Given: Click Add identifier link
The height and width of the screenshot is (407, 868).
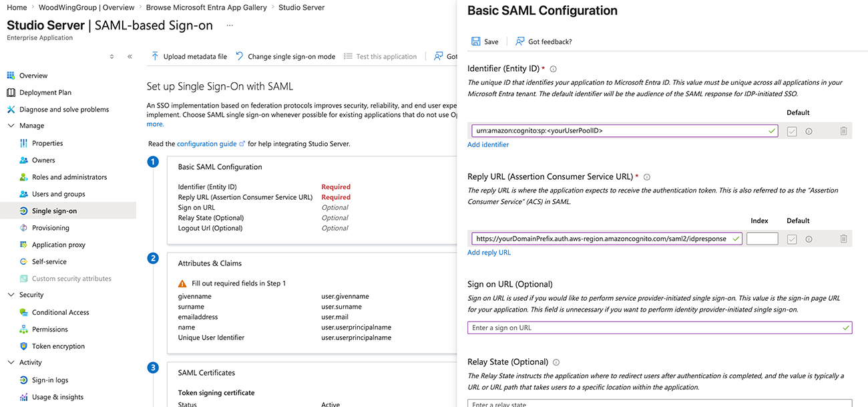Looking at the screenshot, I should coord(488,144).
